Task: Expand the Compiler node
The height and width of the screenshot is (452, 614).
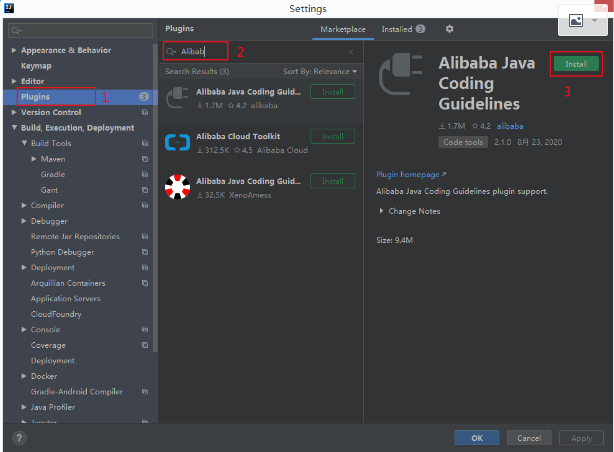Action: 24,205
